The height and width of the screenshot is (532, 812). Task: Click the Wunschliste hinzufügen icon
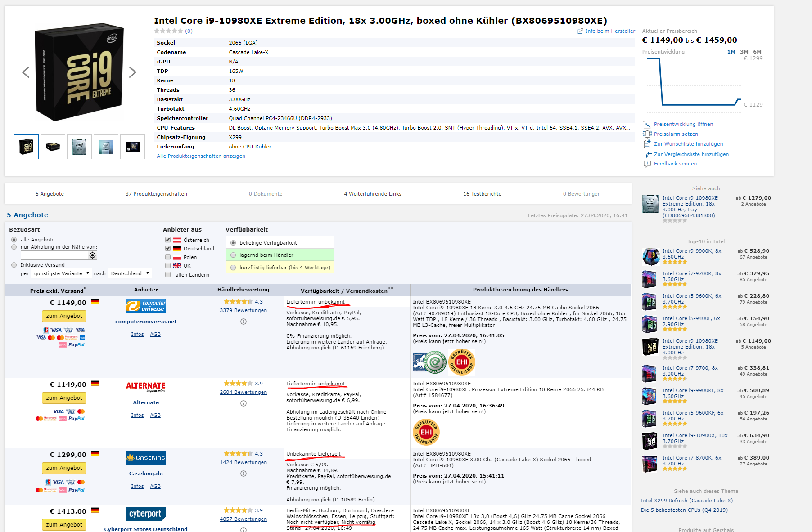(647, 144)
